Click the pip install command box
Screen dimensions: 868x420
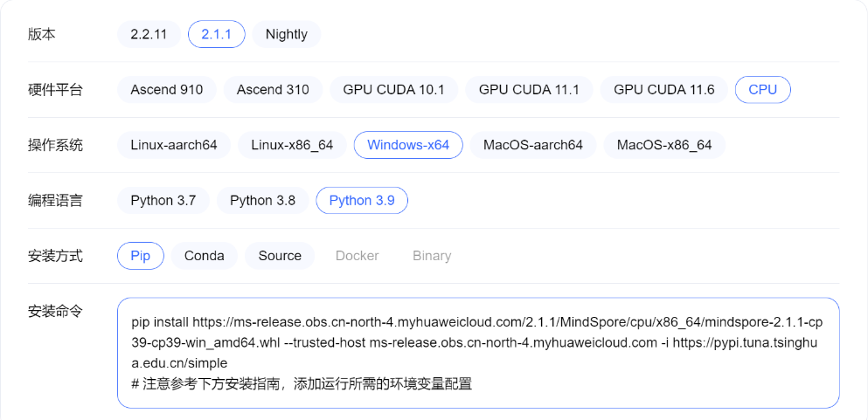[x=478, y=353]
